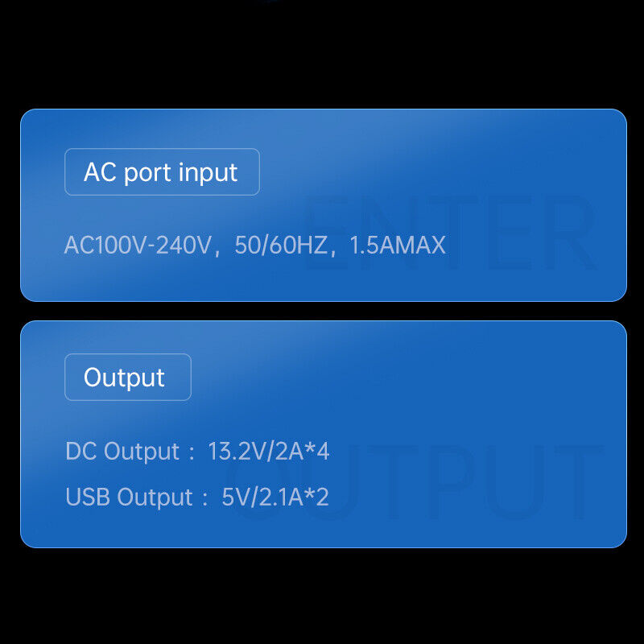The image size is (644, 644).
Task: Select the 5V/2.1A*2 value
Action: (x=275, y=497)
